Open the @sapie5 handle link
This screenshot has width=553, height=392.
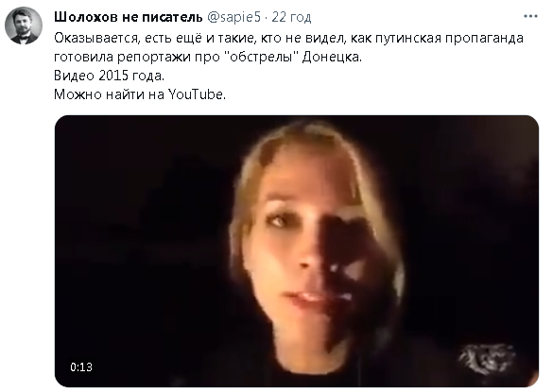click(x=233, y=17)
